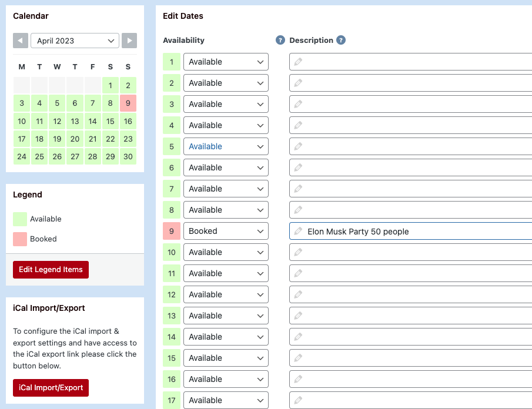This screenshot has width=532, height=409.
Task: Select April 9 booked date in calendar
Action: point(128,103)
